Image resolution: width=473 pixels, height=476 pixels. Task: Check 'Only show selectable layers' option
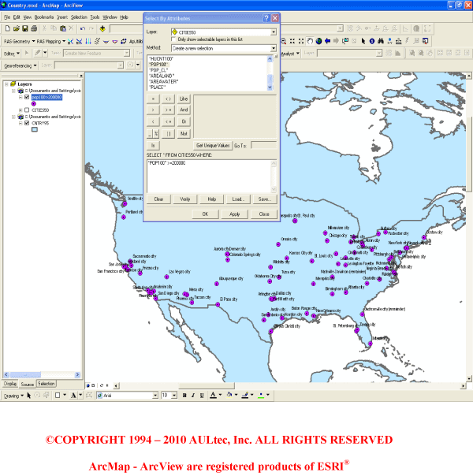(173, 39)
